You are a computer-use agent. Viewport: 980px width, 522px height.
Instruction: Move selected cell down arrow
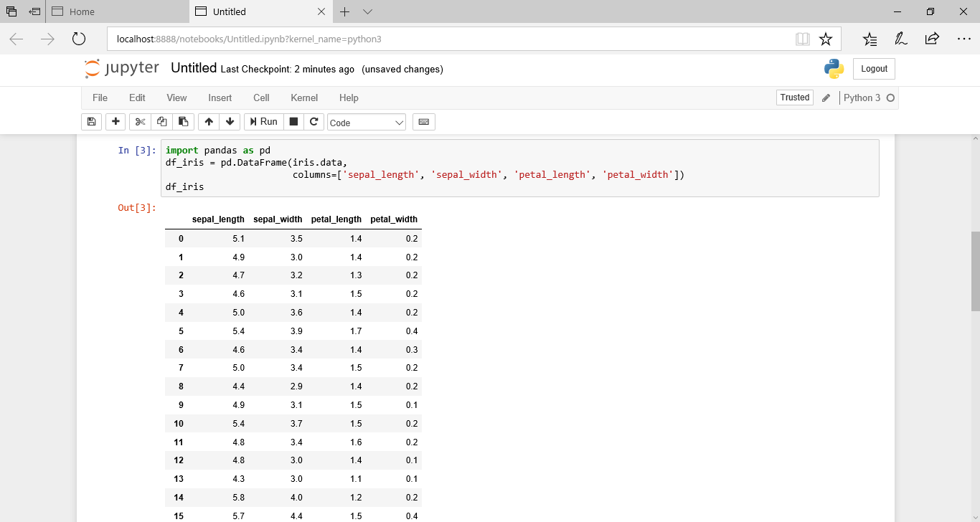(x=230, y=122)
